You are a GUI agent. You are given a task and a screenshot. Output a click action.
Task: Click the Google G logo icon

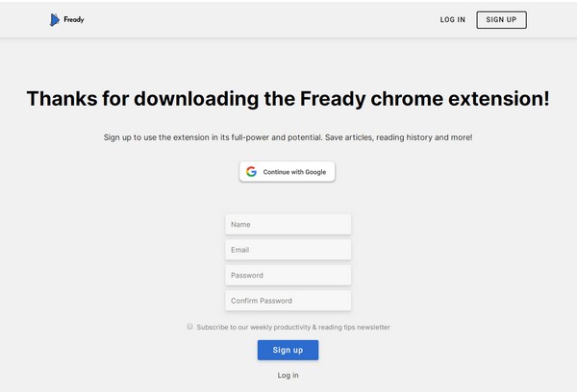[251, 172]
